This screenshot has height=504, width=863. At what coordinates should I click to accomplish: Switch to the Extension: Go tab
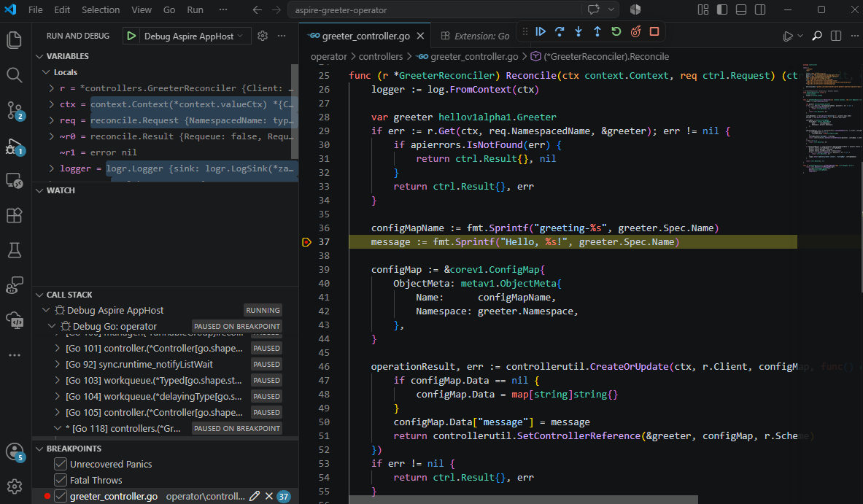475,36
